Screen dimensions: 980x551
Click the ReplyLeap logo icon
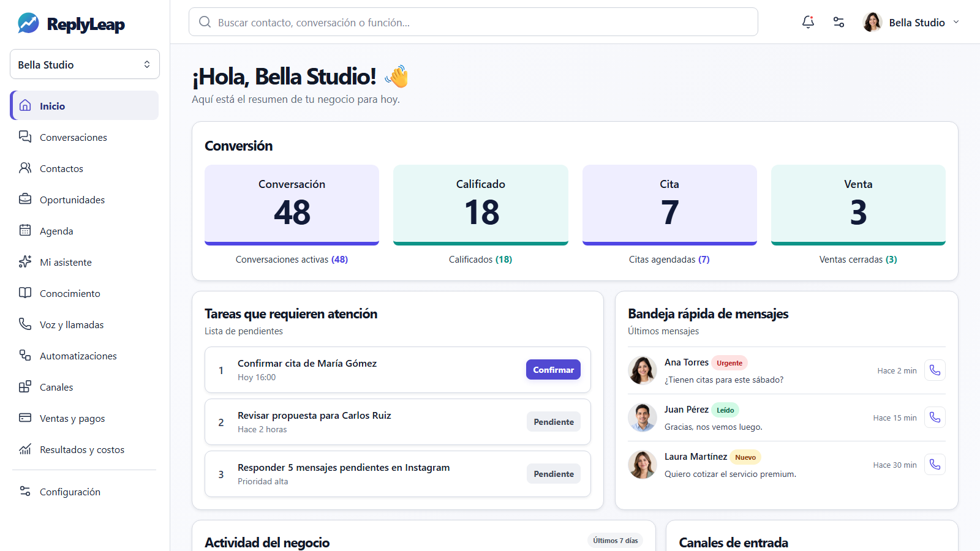point(28,23)
